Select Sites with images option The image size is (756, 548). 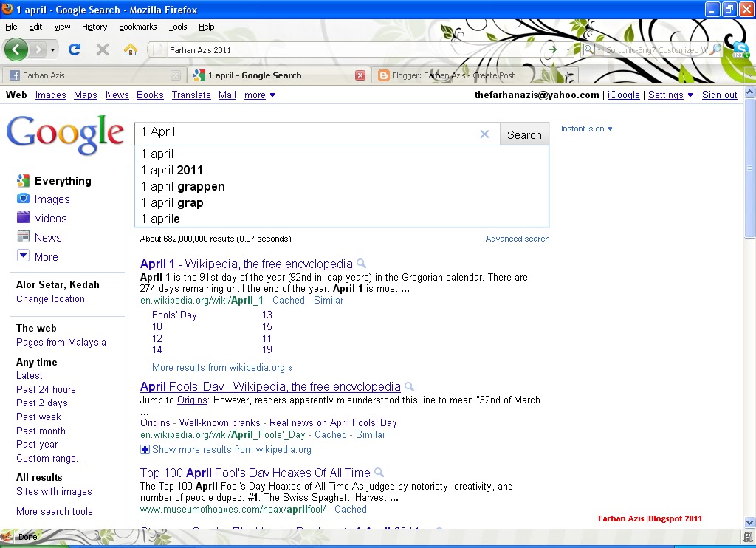tap(54, 492)
